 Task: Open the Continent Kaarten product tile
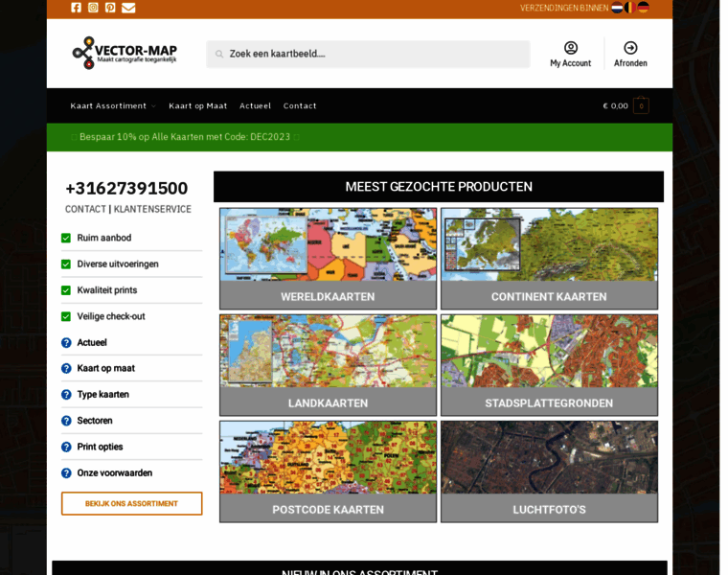click(549, 259)
